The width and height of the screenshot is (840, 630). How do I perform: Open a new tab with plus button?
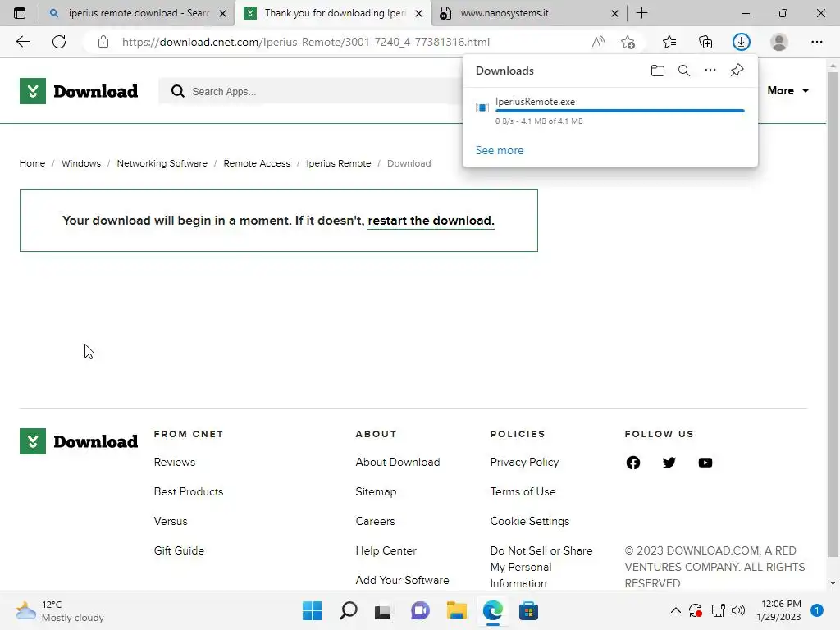(641, 13)
